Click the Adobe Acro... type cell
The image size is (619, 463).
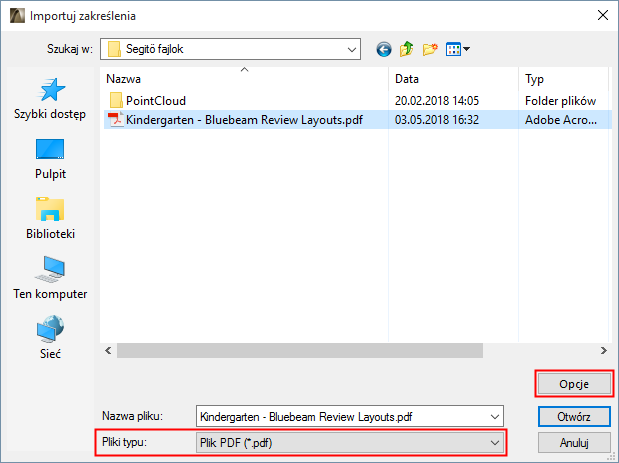561,120
